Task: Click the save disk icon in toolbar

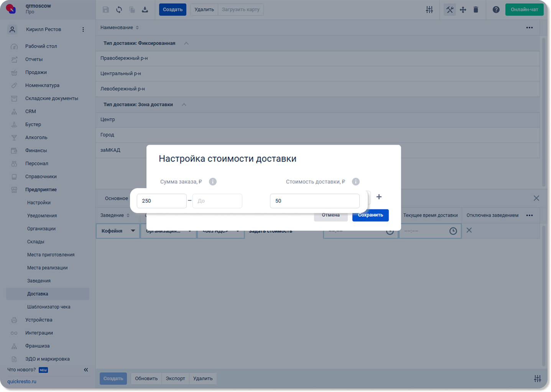Action: coord(106,10)
